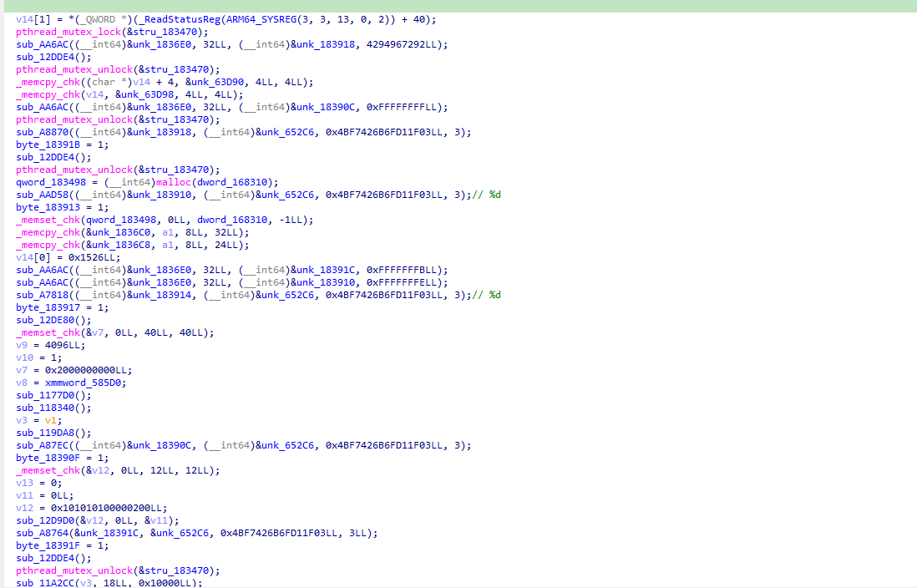
Task: Select the value 4096LL
Action: pyautogui.click(x=63, y=345)
